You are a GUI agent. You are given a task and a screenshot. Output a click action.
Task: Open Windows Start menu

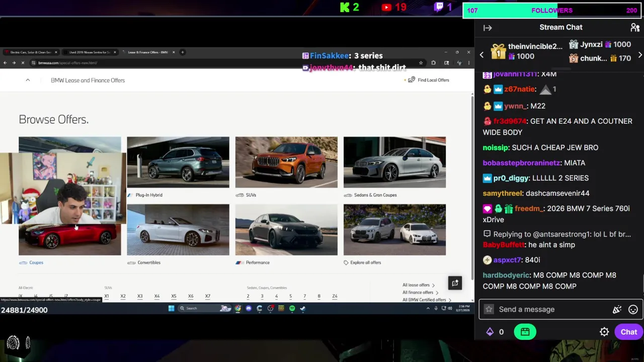tap(171, 308)
